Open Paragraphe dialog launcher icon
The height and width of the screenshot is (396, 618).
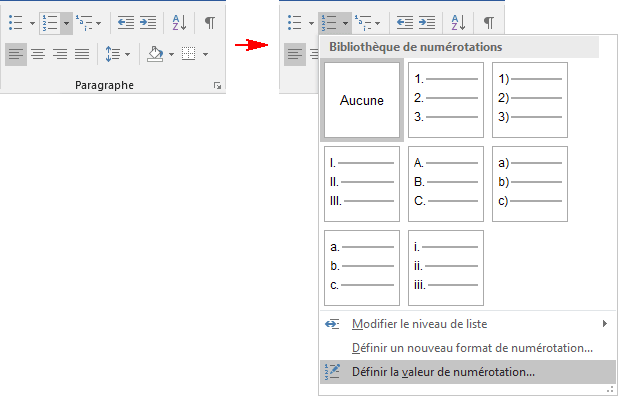click(x=218, y=86)
